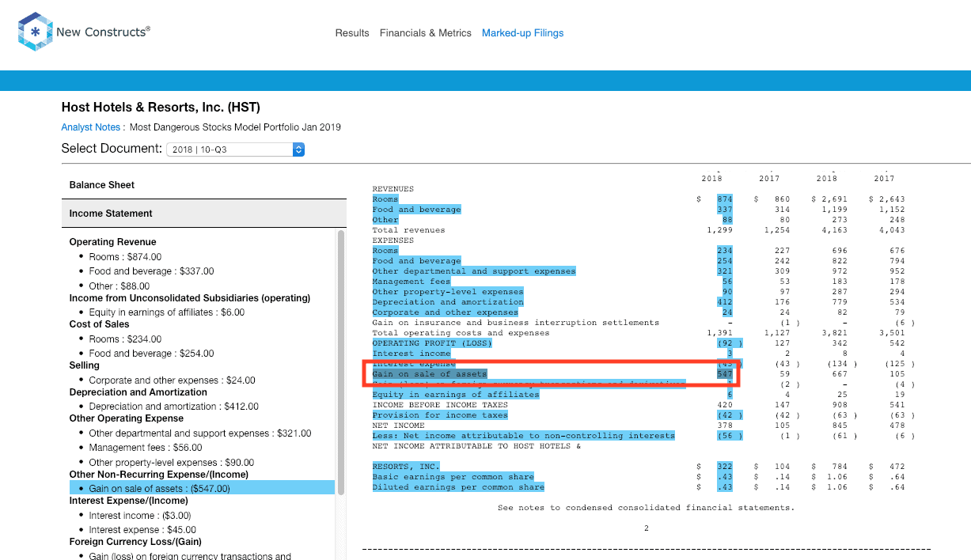Click highlighted Rooms revenue line in filing
The image size is (971, 560).
(x=385, y=199)
